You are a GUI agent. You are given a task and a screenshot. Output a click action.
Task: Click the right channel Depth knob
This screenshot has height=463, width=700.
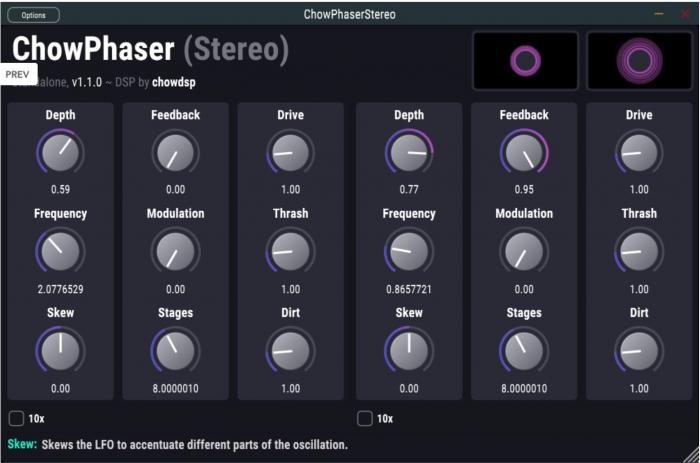[x=408, y=153]
